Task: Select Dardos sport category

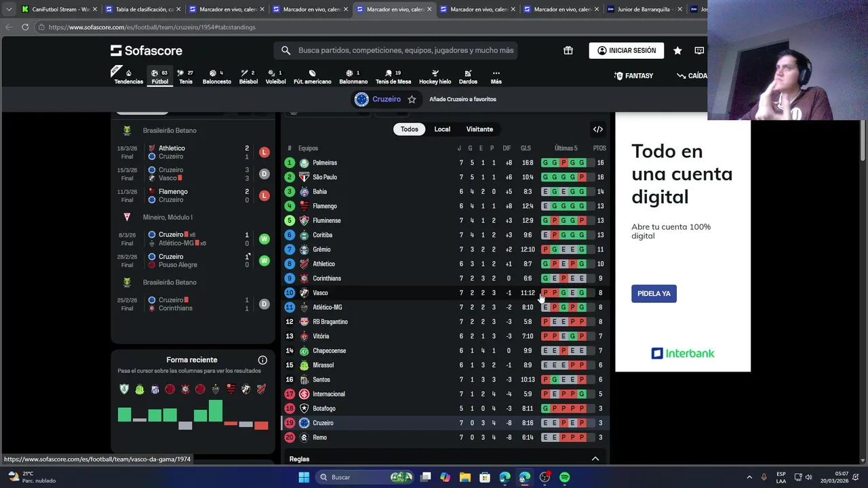Action: click(x=468, y=77)
